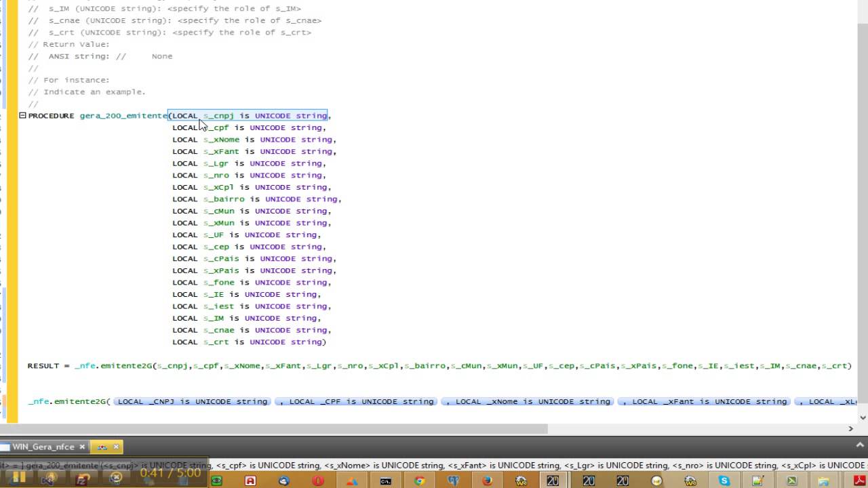Click the RESULT keyword in the code
Screen dimensions: 868x488
(43, 365)
